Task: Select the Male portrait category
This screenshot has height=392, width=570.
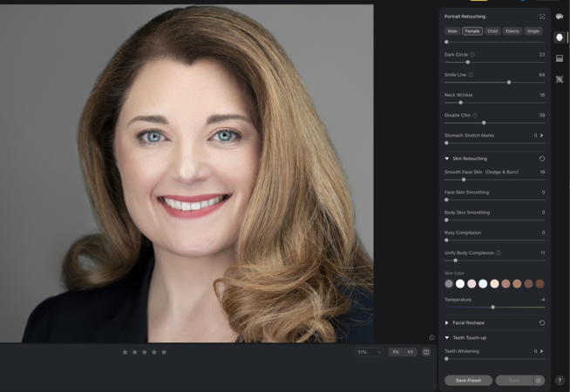Action: click(x=452, y=30)
